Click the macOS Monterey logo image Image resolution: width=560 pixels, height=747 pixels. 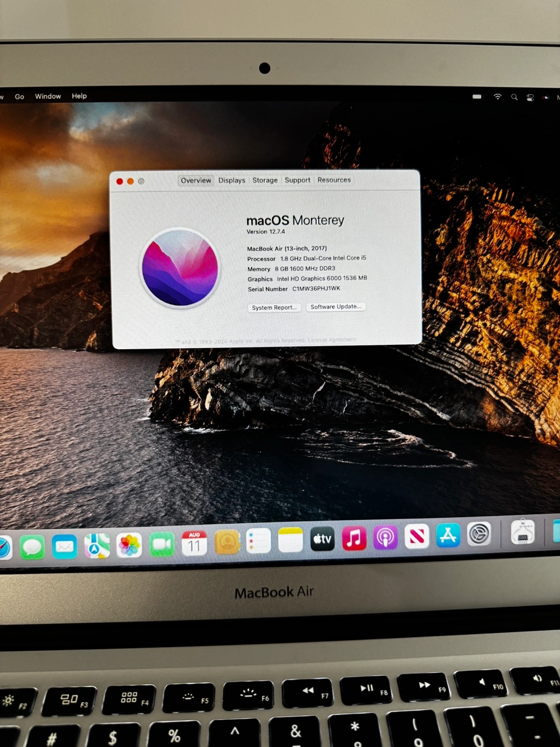(x=180, y=268)
